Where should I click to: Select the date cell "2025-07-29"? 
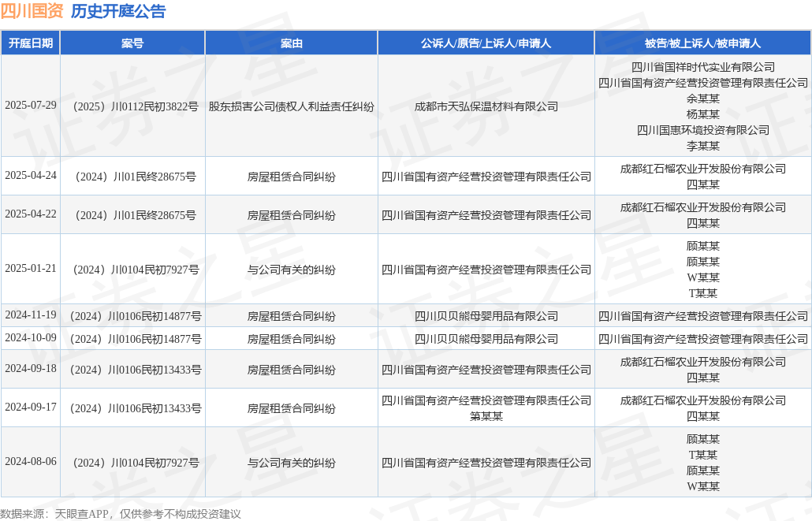pyautogui.click(x=31, y=105)
